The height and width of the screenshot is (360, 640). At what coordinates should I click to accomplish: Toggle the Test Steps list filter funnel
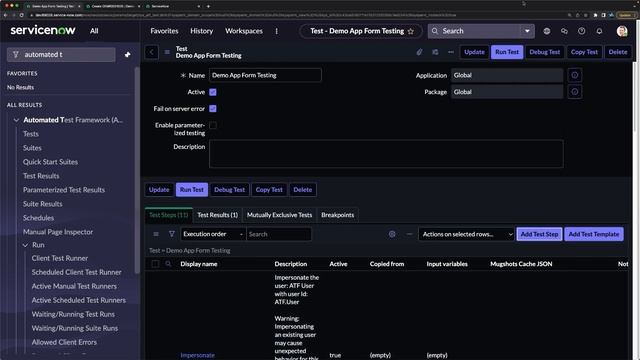(x=171, y=234)
